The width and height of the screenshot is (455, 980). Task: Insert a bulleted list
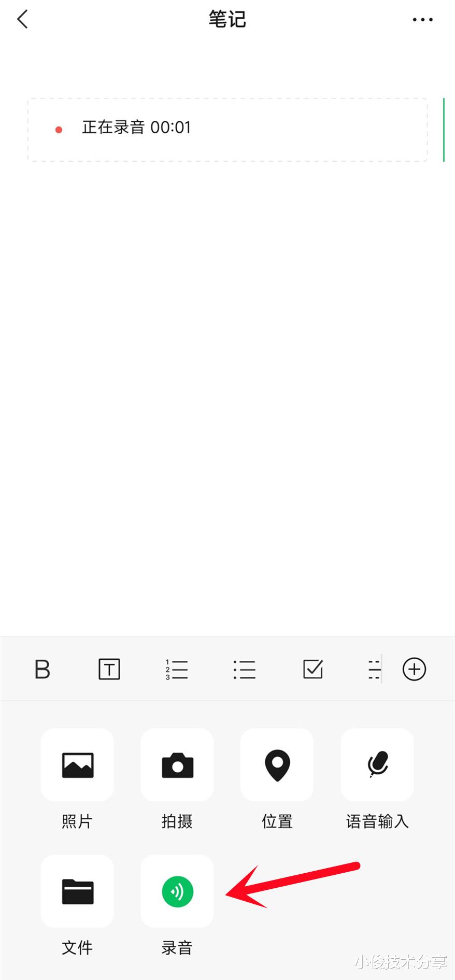click(245, 669)
